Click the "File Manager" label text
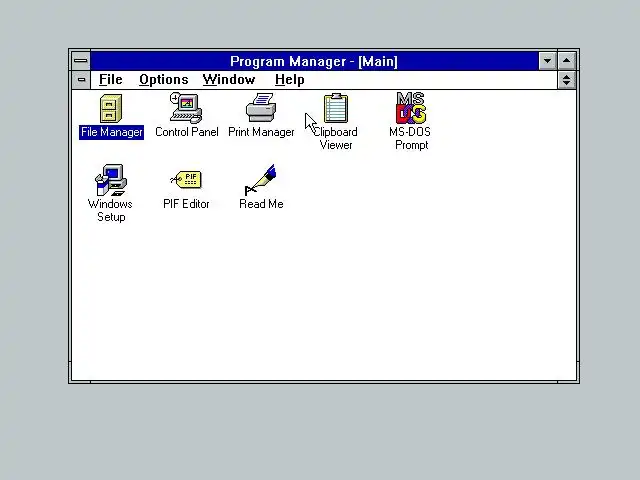Screen dimensions: 640x480 pos(111,132)
